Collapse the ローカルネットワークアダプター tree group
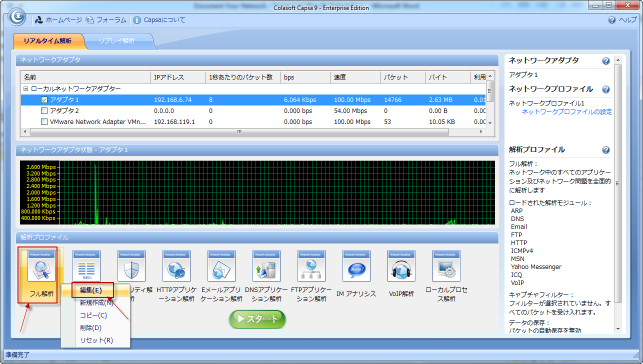The height and width of the screenshot is (364, 643). coord(25,89)
